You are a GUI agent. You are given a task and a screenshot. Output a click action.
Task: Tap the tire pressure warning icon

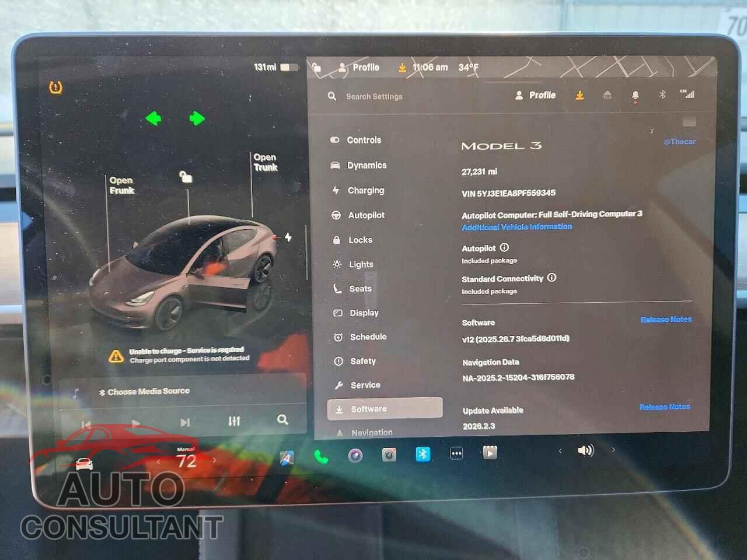click(55, 88)
